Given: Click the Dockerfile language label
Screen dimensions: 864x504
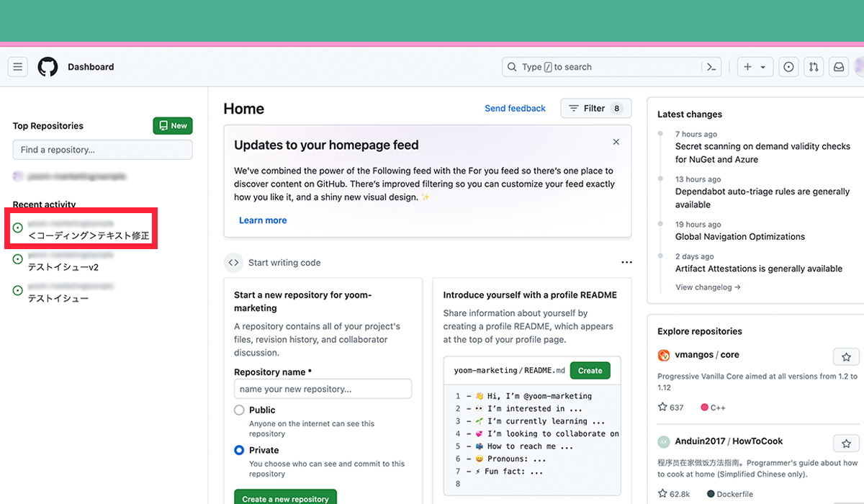Looking at the screenshot, I should click(x=729, y=494).
